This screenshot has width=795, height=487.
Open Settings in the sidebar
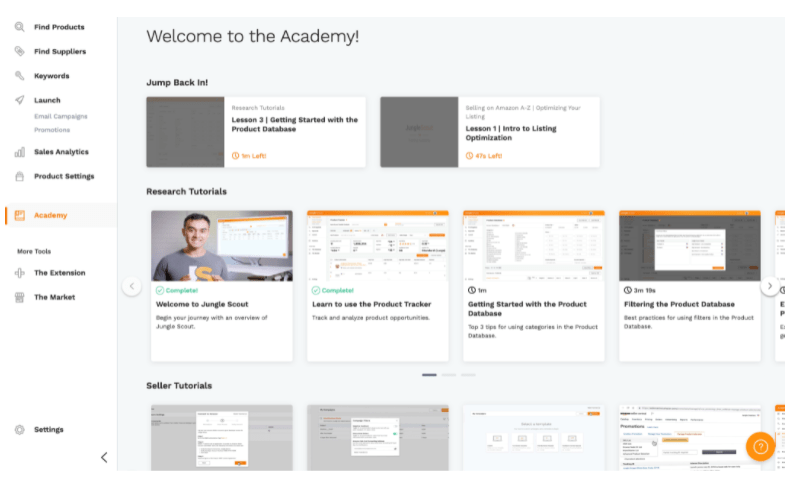[x=49, y=429]
